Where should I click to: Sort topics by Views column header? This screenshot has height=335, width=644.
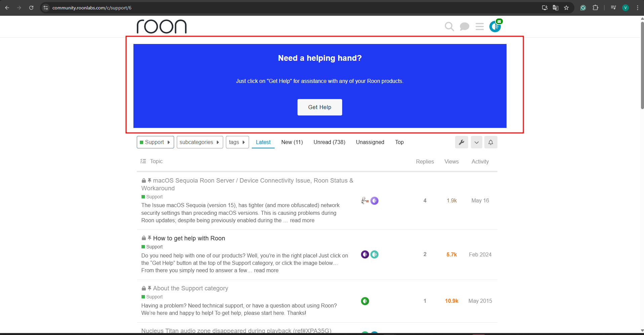pyautogui.click(x=451, y=162)
